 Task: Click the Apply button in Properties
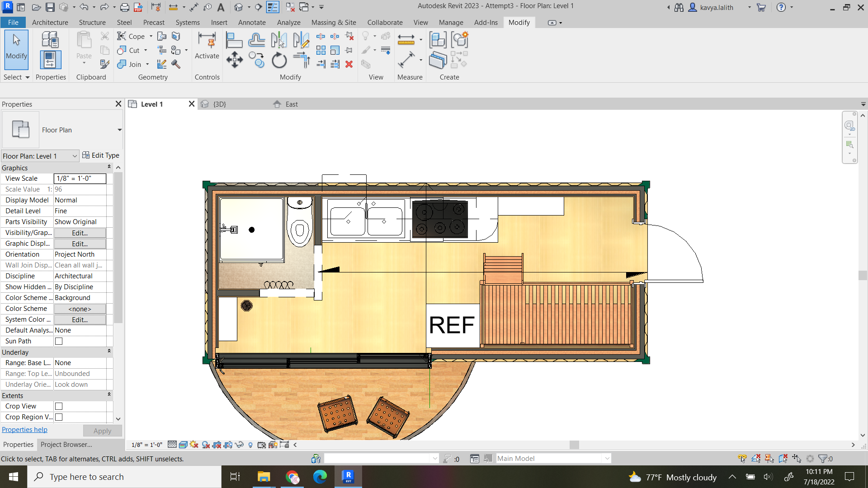[x=101, y=430]
